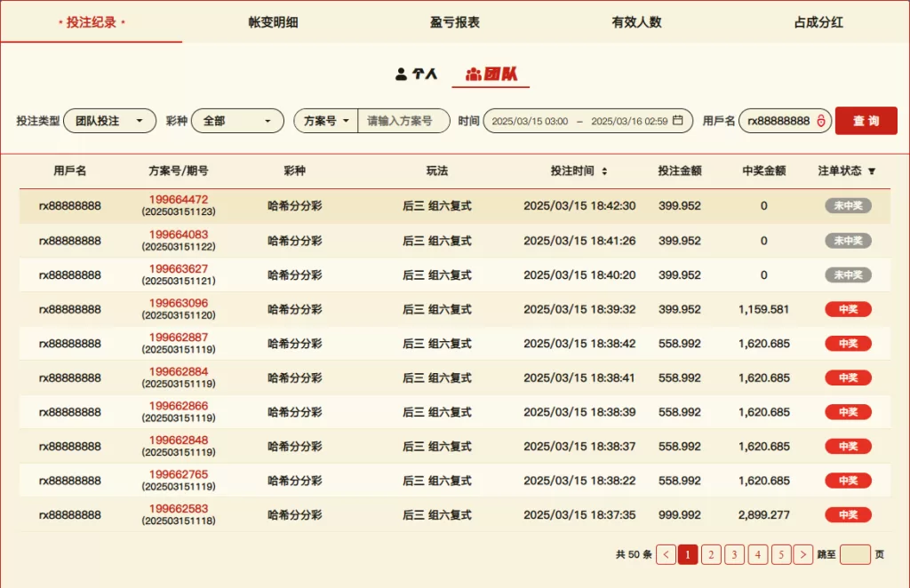Viewport: 910px width, 588px height.
Task: Click the red lock icon in username field
Action: [821, 121]
